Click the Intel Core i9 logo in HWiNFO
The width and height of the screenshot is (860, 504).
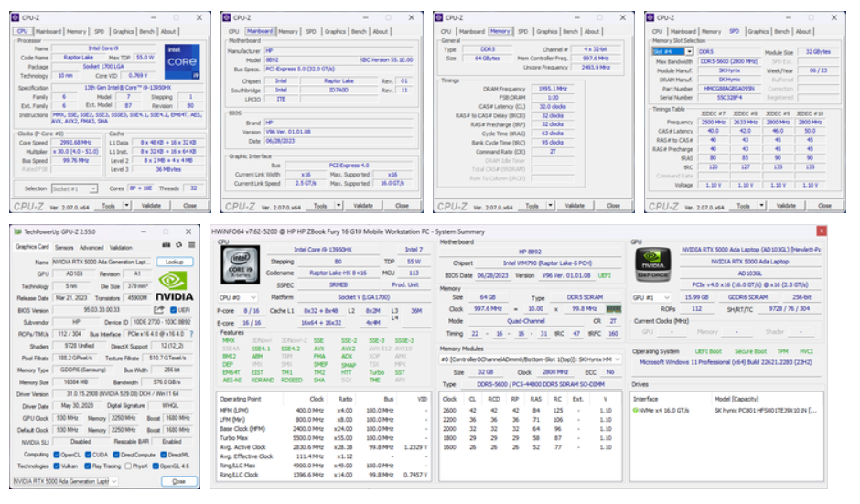coord(239,263)
